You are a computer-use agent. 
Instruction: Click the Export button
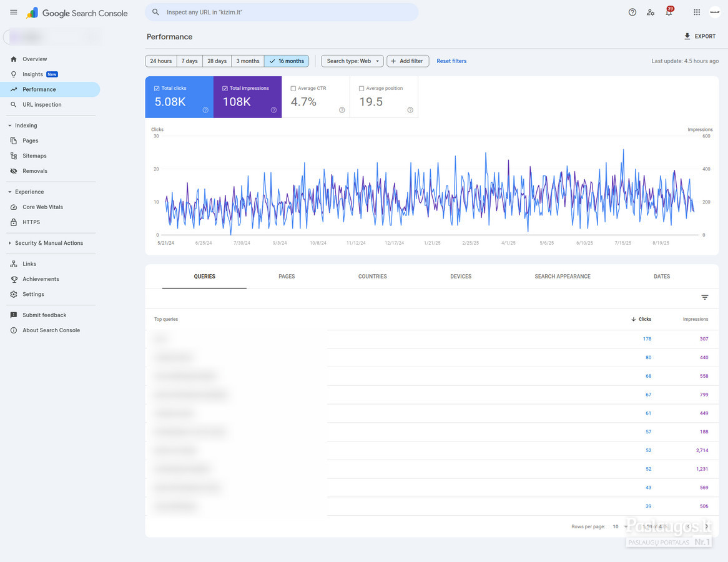tap(700, 36)
